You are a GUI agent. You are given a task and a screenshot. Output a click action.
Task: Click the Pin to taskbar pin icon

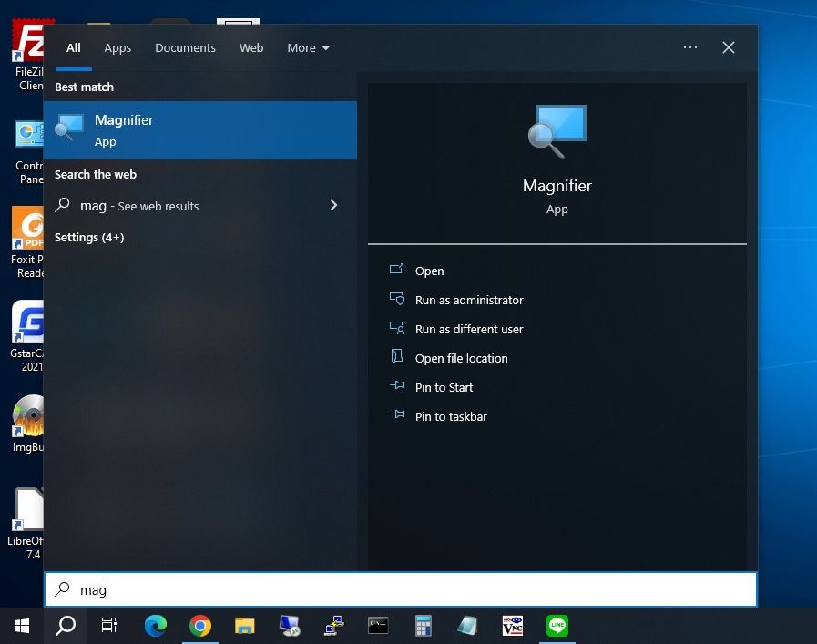click(397, 414)
